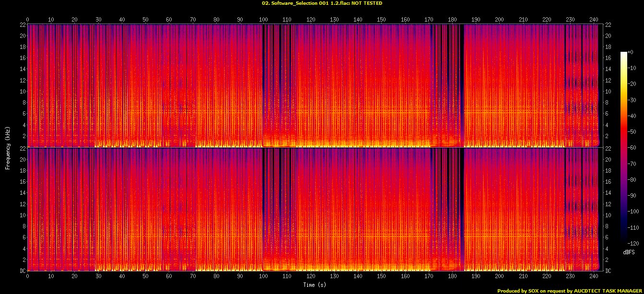This screenshot has width=644, height=294.
Task: Click the file title text at top
Action: click(x=322, y=3)
